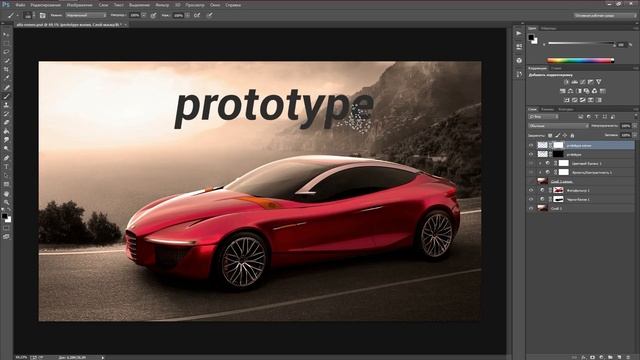Enable airbrush mode in options bar
The height and width of the screenshot is (360, 640).
[197, 15]
